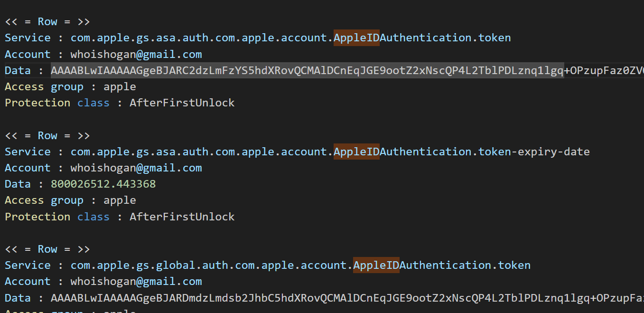Click AfterFirstUnlock below the 800026512 Data entry

point(182,217)
